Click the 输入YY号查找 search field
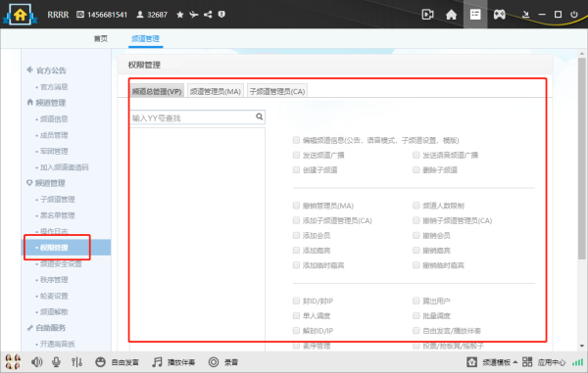 pyautogui.click(x=197, y=117)
